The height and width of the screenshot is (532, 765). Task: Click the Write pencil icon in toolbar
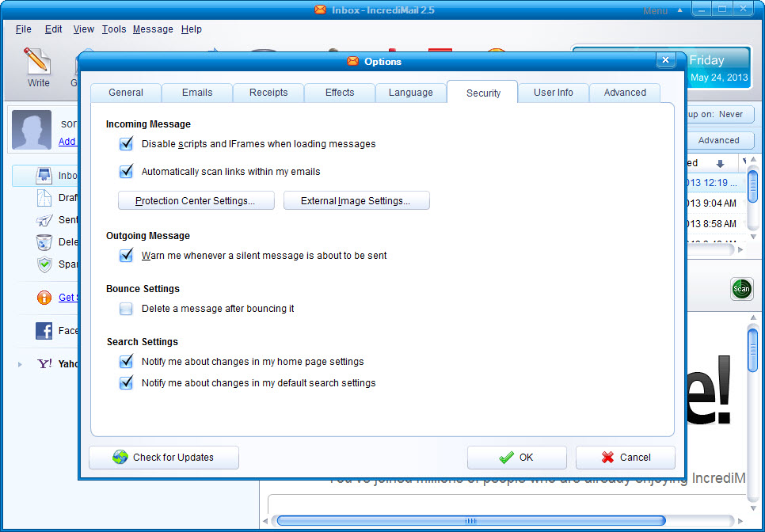[x=36, y=61]
